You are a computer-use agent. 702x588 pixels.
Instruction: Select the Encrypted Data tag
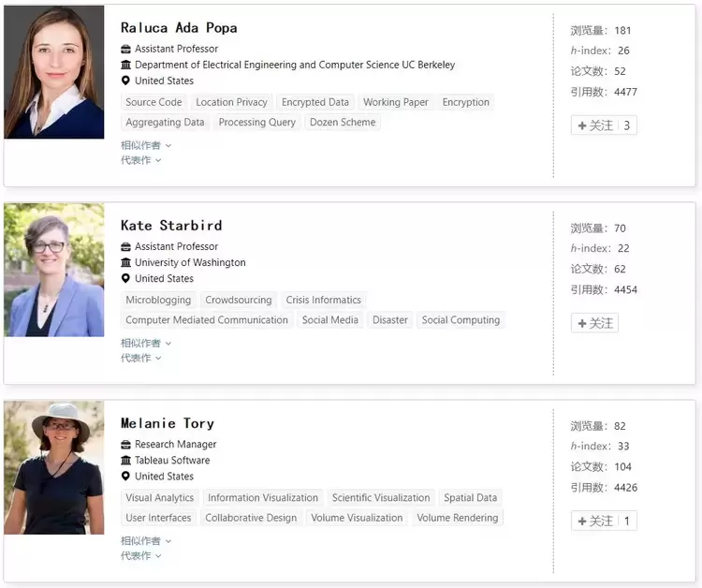coord(315,102)
